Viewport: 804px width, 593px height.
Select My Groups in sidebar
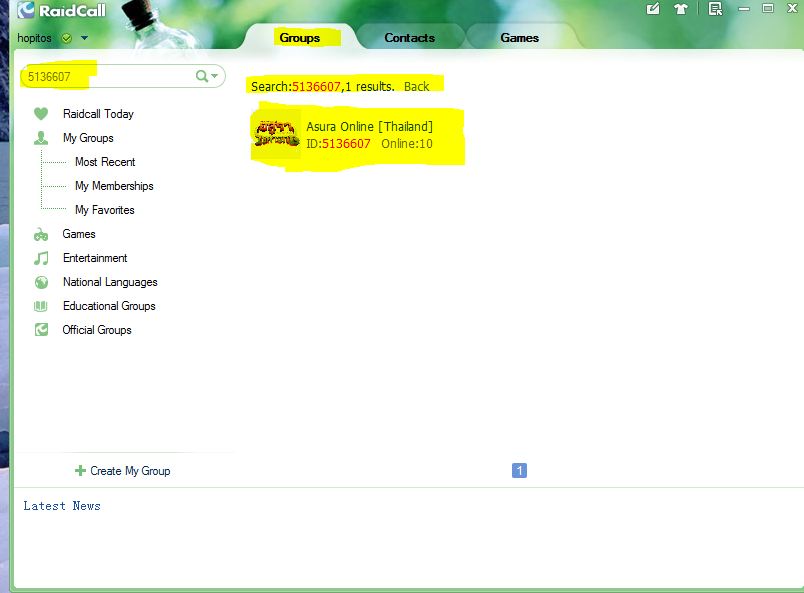(x=88, y=138)
